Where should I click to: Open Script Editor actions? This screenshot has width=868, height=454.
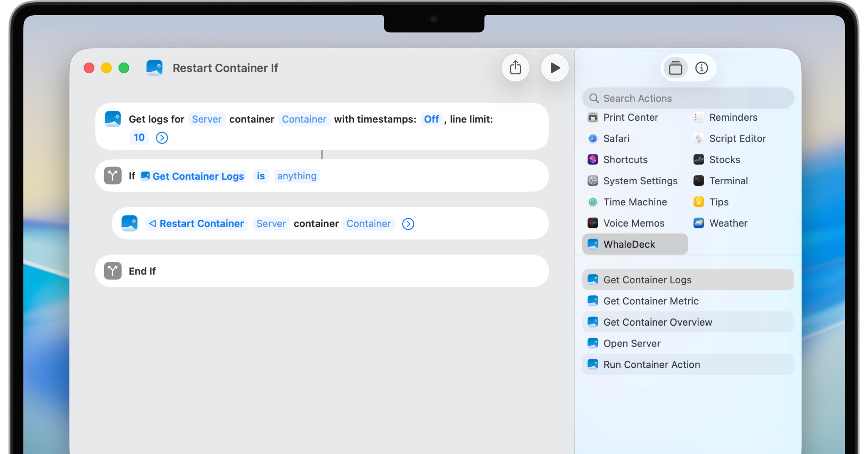[737, 138]
